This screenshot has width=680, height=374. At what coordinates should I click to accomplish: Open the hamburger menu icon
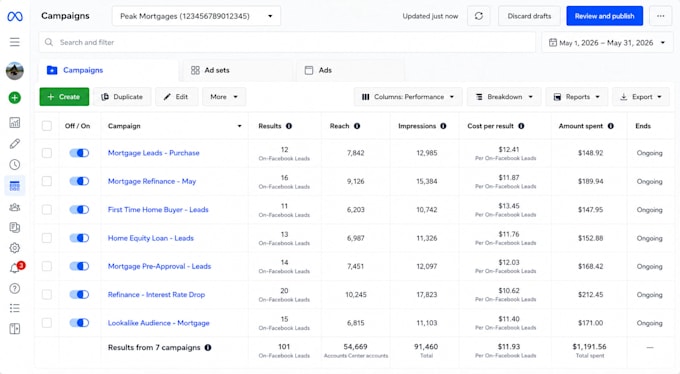(x=15, y=42)
